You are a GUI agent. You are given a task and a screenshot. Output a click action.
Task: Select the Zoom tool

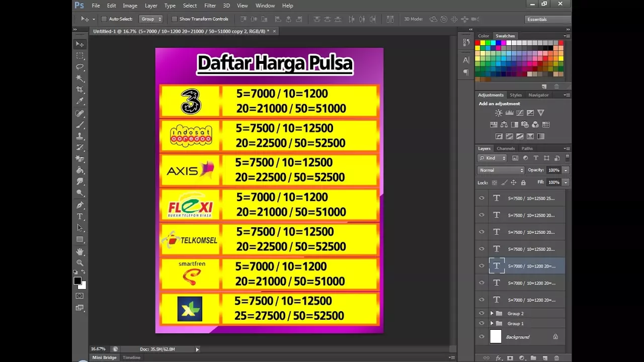(x=80, y=262)
